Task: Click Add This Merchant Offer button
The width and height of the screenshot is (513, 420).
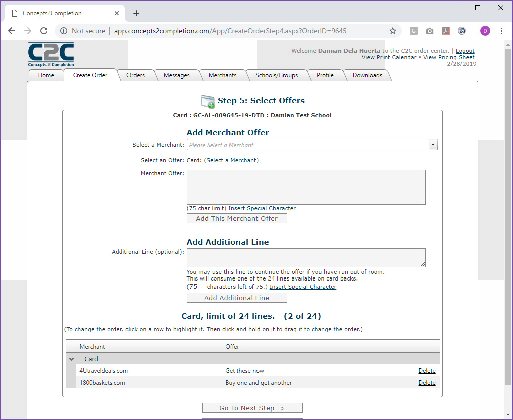Action: [236, 218]
